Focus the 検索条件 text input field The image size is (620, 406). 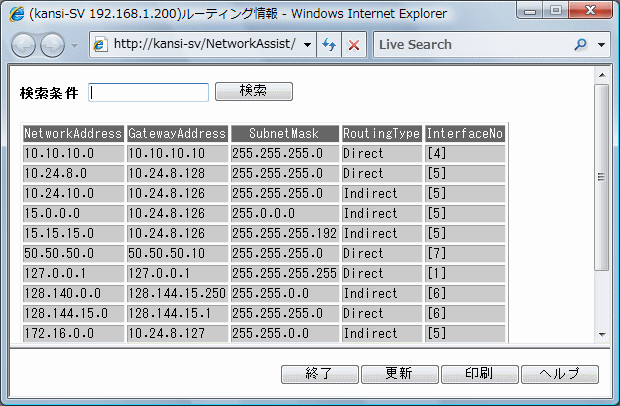pyautogui.click(x=149, y=92)
